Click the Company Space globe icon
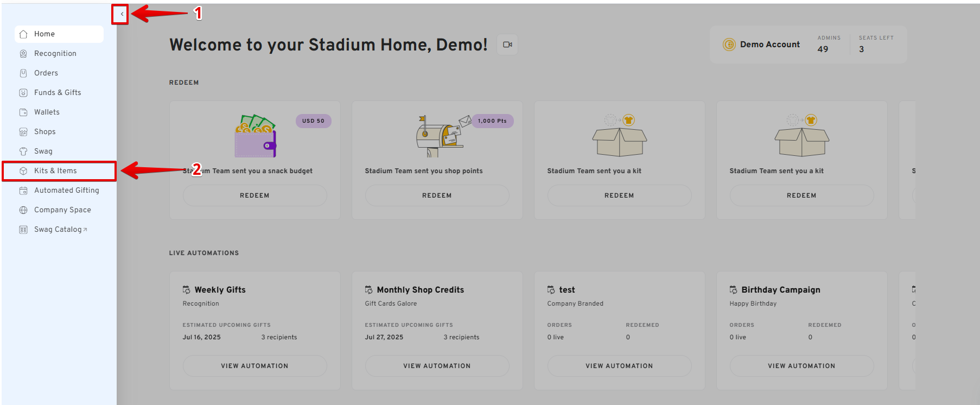 tap(23, 210)
